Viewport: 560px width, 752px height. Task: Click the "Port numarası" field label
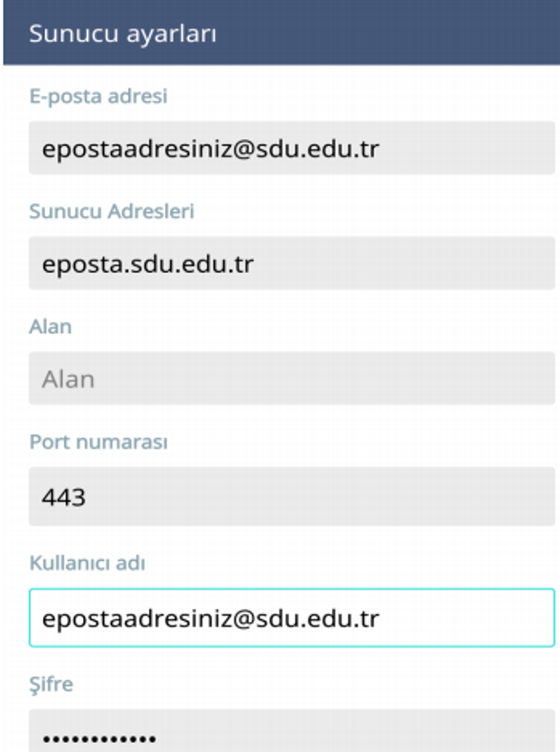(98, 441)
